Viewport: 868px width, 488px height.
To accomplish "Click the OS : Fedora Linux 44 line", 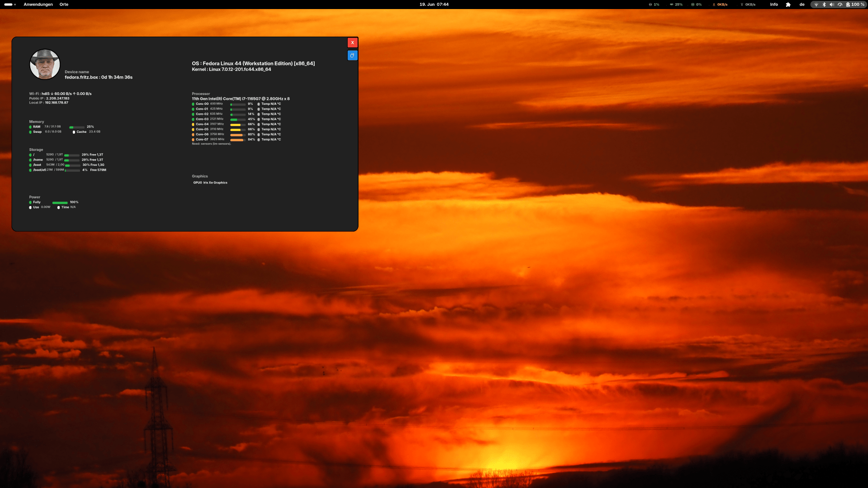I will point(253,64).
